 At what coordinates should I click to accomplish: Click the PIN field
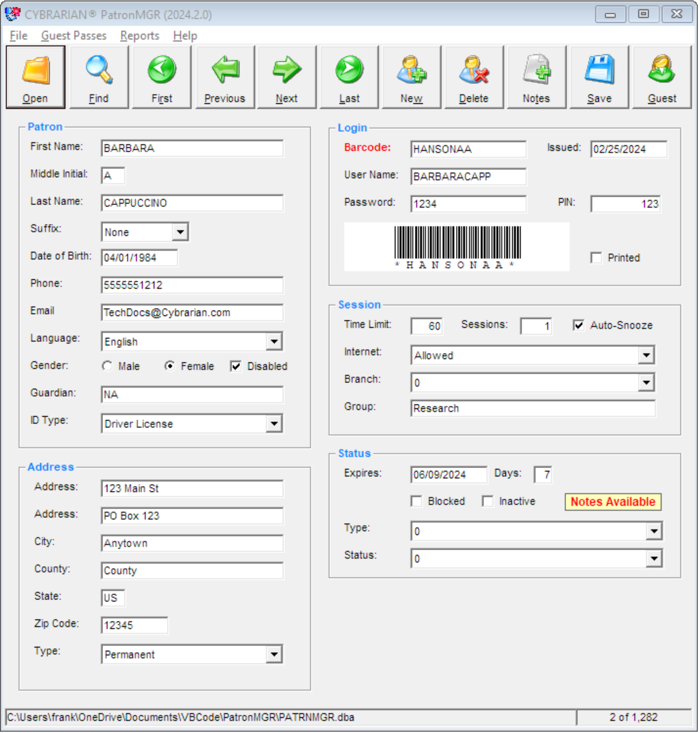[x=626, y=204]
